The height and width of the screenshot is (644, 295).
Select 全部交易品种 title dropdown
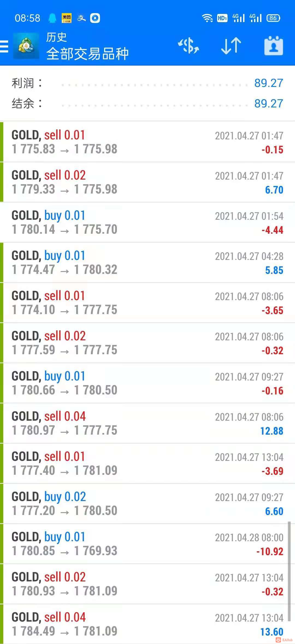point(87,54)
